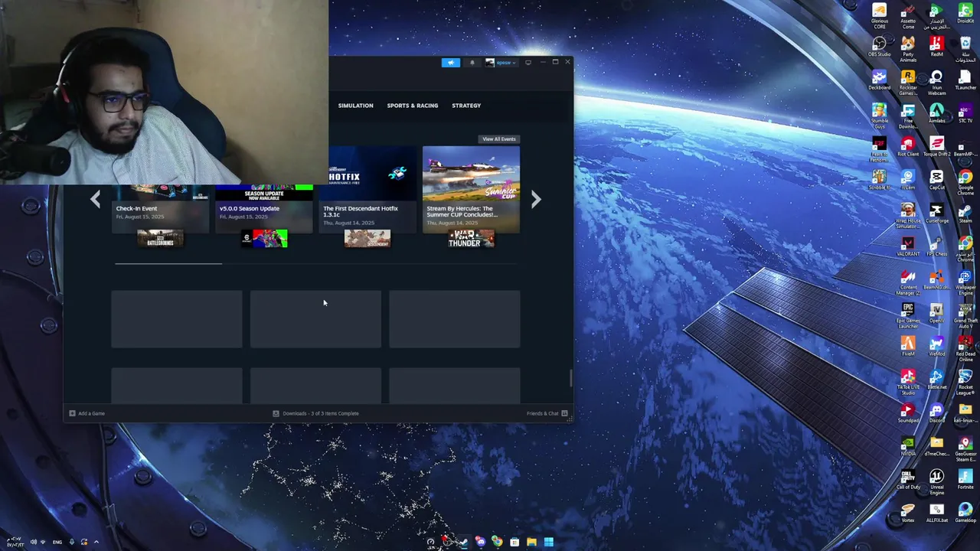Click the War Thunder game logo
The width and height of the screenshot is (980, 551).
(471, 240)
